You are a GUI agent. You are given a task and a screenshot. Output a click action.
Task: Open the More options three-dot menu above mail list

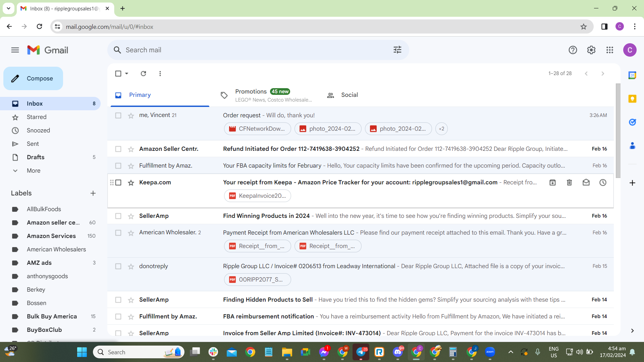[x=160, y=73]
